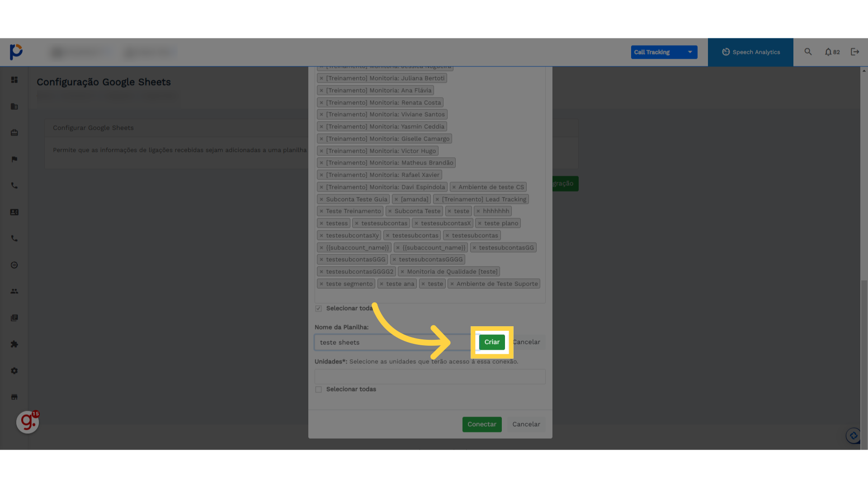The width and height of the screenshot is (868, 488).
Task: Click the Configuração Google Sheets heading
Action: click(x=104, y=82)
